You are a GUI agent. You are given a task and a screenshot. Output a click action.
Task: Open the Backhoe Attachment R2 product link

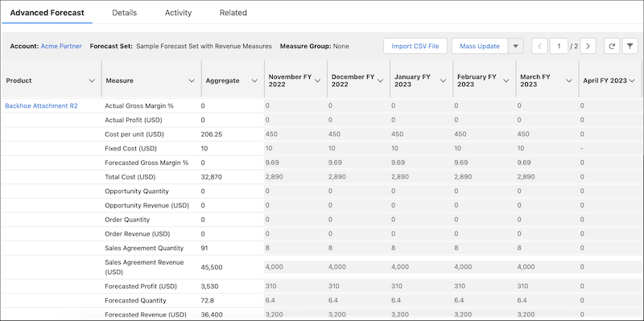[x=41, y=106]
